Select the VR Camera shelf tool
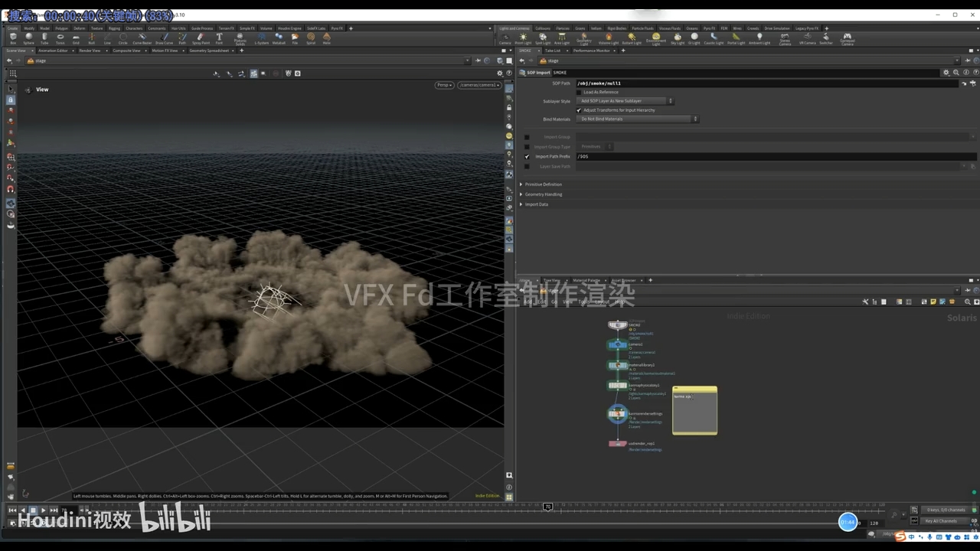Viewport: 980px width, 551px height. coord(807,37)
